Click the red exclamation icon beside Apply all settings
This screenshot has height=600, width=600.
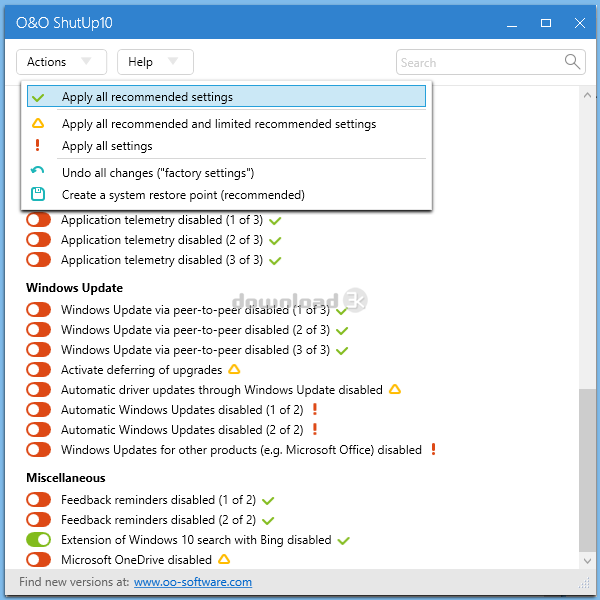click(38, 146)
